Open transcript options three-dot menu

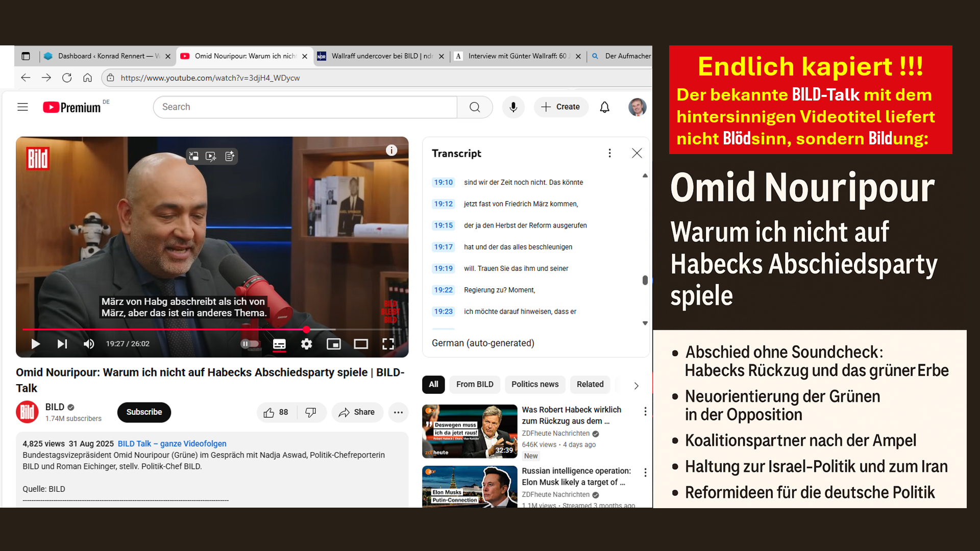609,153
